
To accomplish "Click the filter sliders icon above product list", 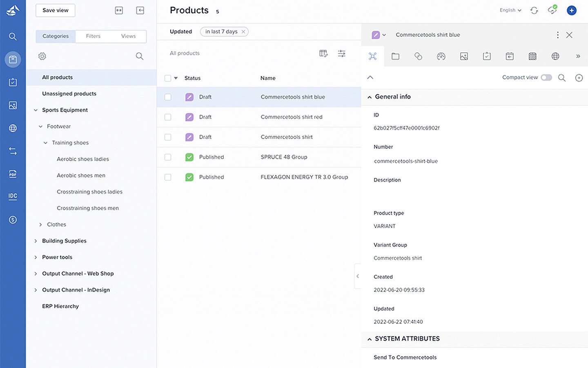I will click(342, 54).
